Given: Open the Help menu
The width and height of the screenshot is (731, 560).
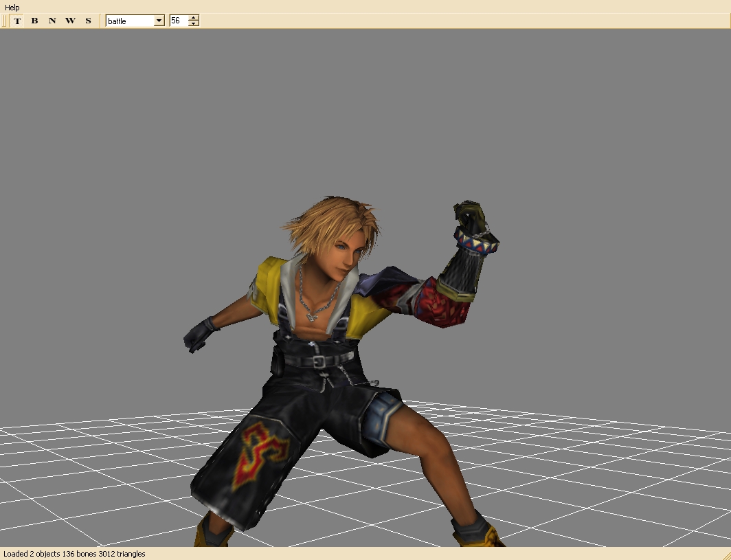Looking at the screenshot, I should [12, 8].
